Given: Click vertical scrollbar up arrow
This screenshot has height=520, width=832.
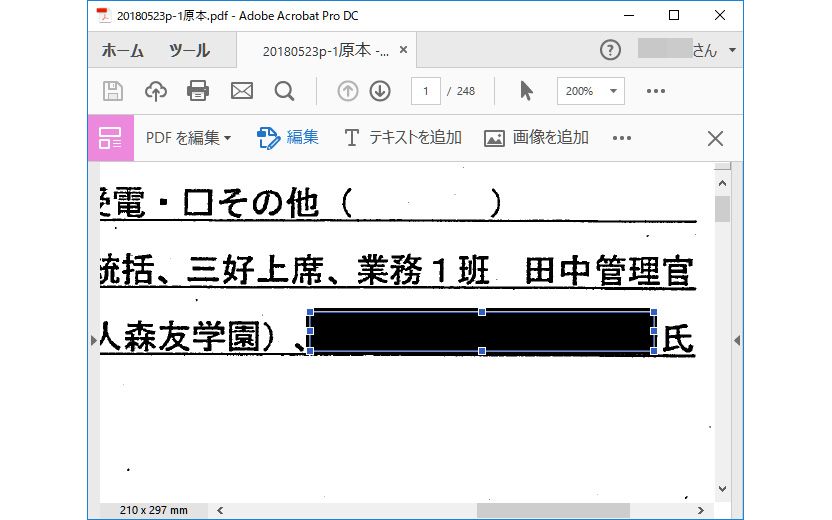Looking at the screenshot, I should (x=722, y=183).
